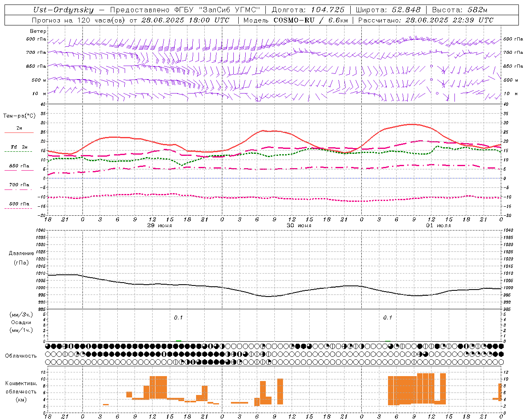The image size is (525, 420).
Task: Click the 700 гПа legend entry under Тем-ра
Action: (19, 185)
